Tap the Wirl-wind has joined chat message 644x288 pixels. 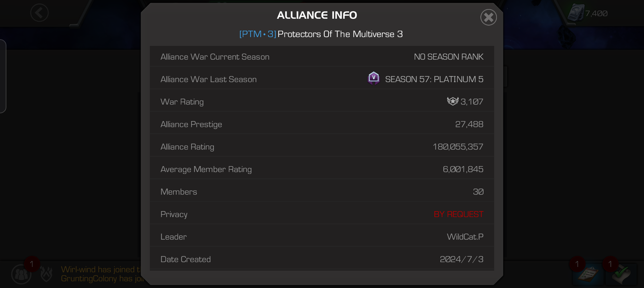click(x=101, y=269)
